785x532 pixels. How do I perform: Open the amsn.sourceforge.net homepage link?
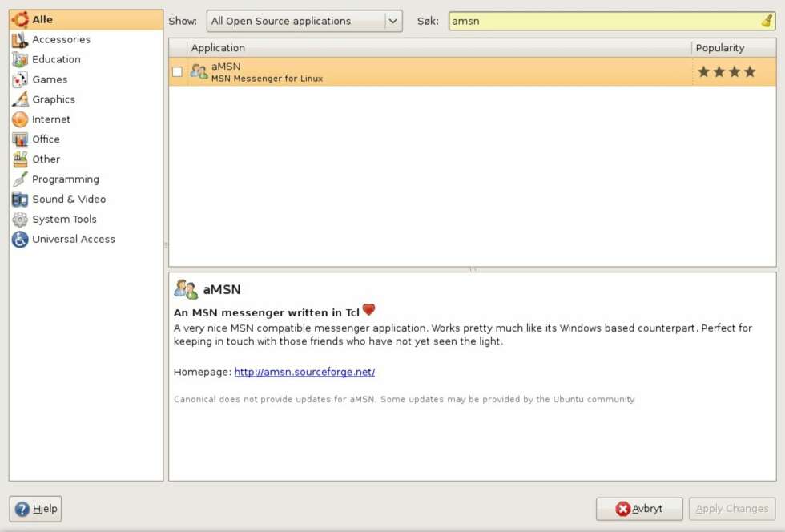click(304, 372)
